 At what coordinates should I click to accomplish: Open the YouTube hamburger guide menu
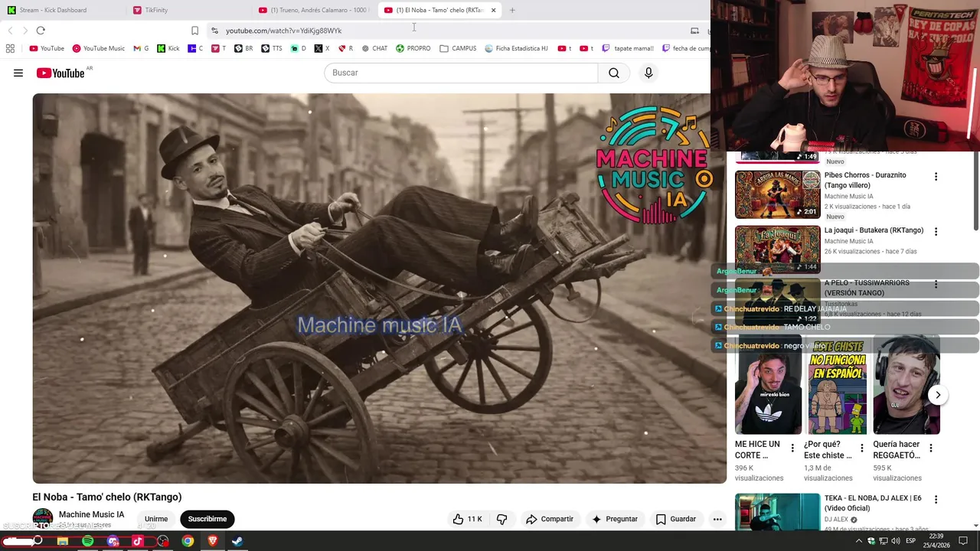click(18, 73)
